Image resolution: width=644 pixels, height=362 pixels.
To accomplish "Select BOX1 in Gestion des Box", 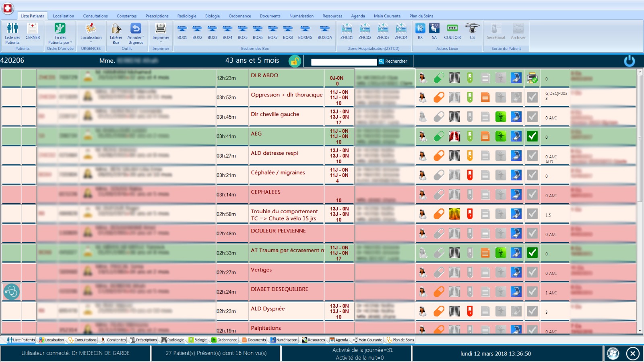I will coord(182,32).
